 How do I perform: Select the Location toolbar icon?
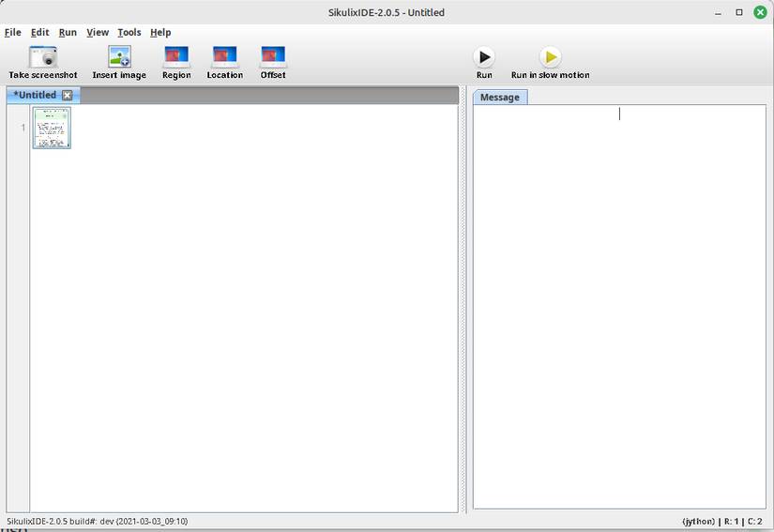coord(224,56)
